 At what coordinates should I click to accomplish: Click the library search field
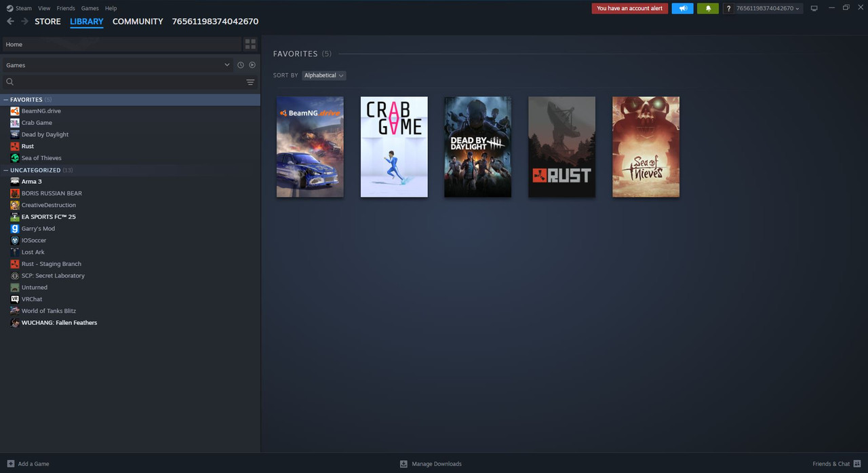[129, 82]
